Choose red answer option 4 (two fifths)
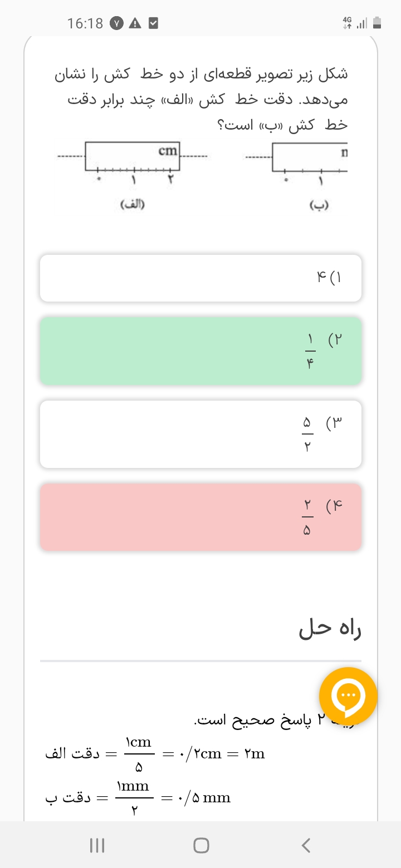The height and width of the screenshot is (868, 401). point(200,517)
